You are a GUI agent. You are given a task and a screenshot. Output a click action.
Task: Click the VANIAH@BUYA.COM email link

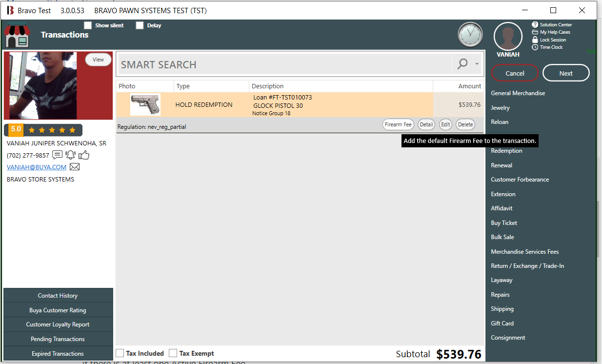[37, 167]
